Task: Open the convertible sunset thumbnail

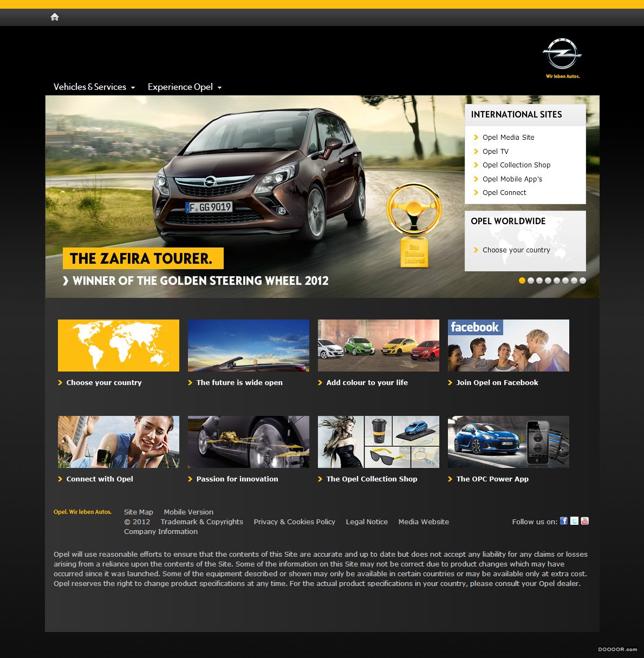Action: pyautogui.click(x=249, y=346)
